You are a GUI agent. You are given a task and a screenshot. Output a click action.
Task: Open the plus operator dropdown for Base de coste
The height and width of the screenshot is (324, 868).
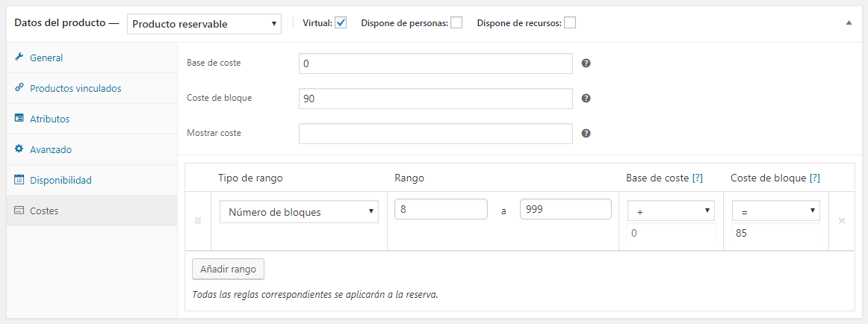[x=671, y=211]
